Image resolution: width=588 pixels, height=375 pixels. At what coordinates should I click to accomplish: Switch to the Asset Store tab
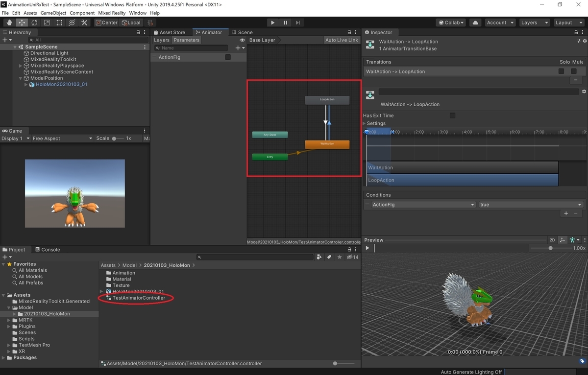(169, 32)
